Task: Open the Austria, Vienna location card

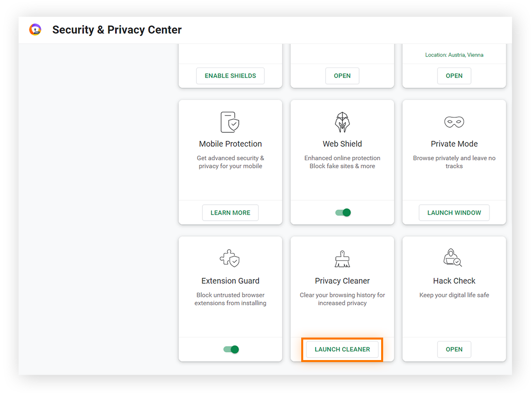Action: (454, 76)
